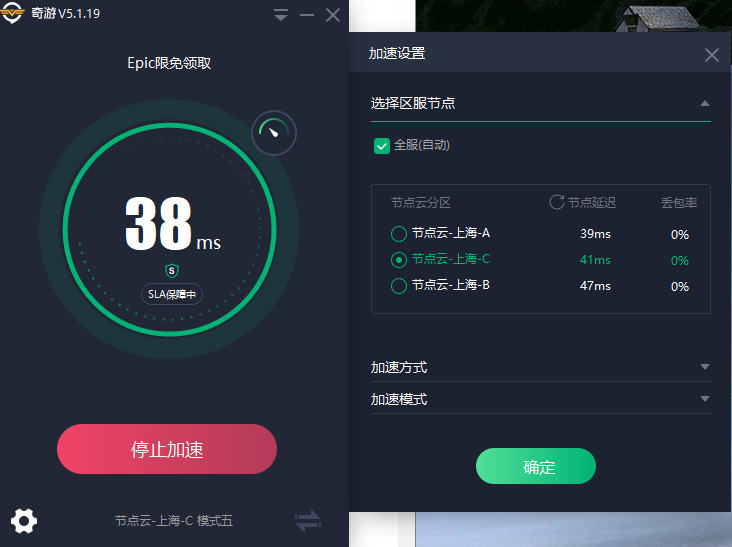Click the SLA保障中 status badge
The image size is (732, 547).
click(x=172, y=294)
